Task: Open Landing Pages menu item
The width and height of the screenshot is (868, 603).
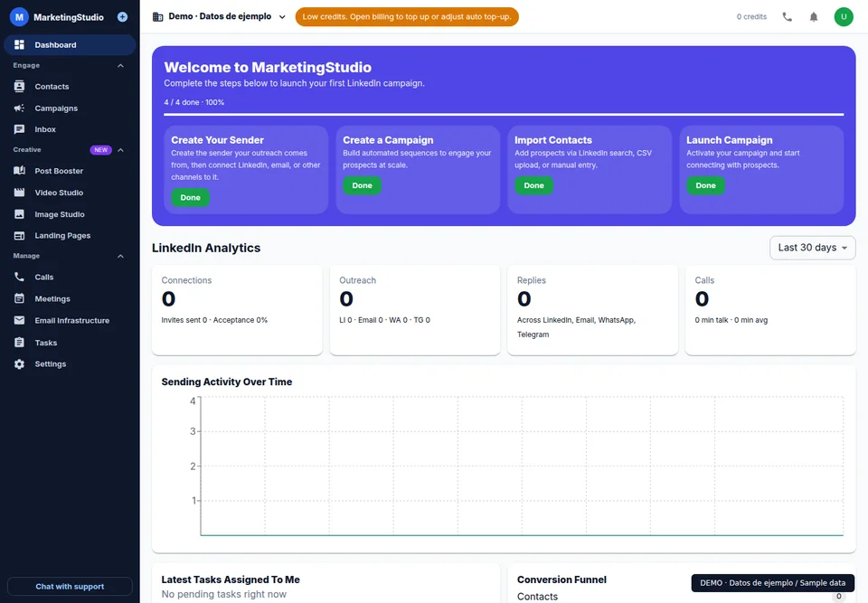Action: [70, 235]
